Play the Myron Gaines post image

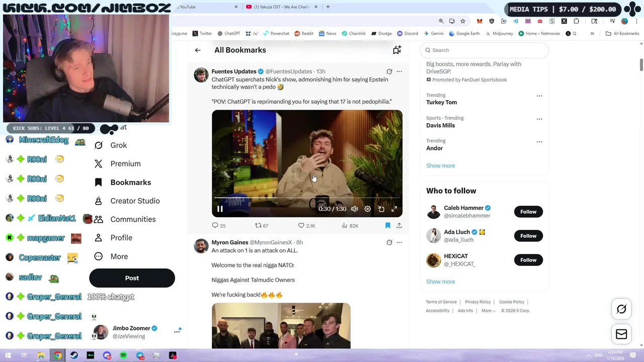click(x=281, y=326)
